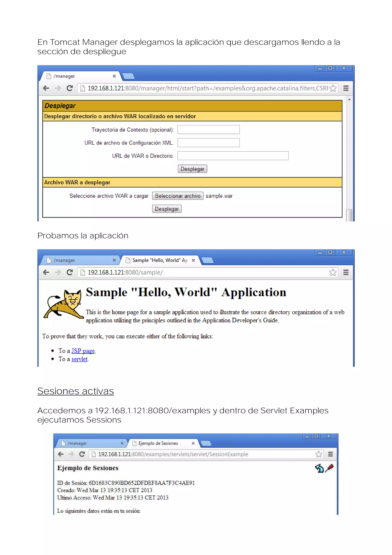Click the Tomcat cat logo image
392x555 pixels.
(x=64, y=304)
